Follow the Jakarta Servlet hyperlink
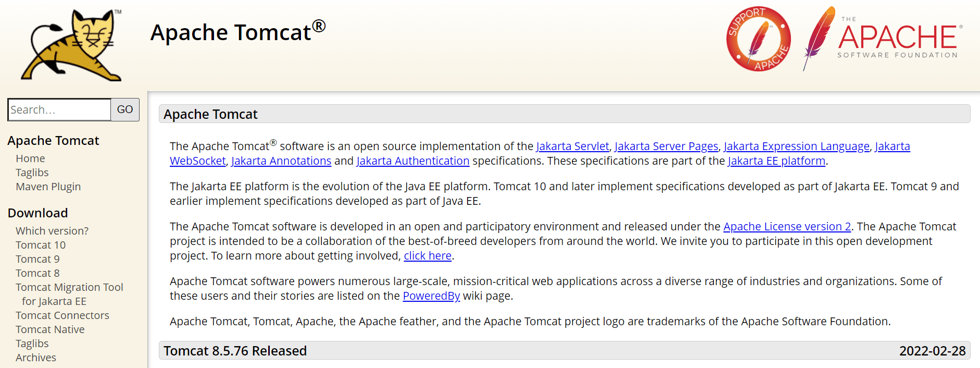The image size is (980, 368). (572, 146)
